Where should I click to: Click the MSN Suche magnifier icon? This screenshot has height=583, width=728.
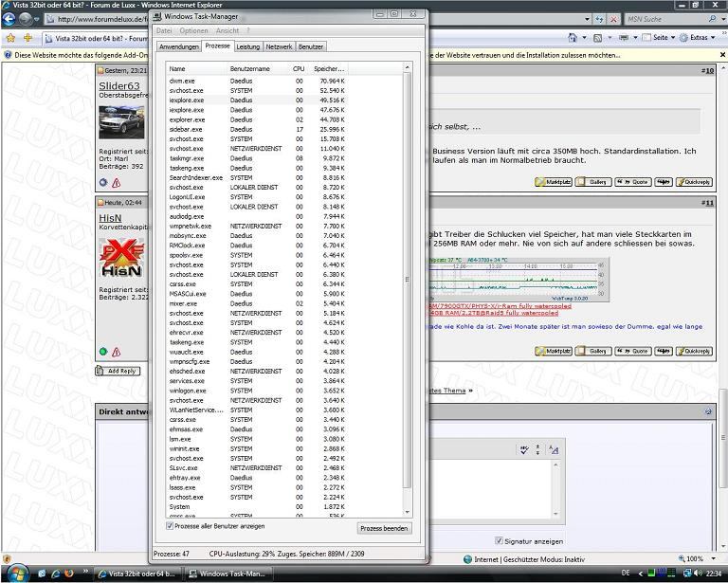point(712,19)
